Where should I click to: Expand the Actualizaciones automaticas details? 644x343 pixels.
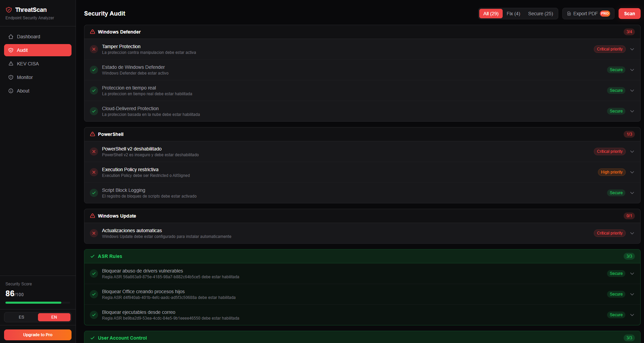[632, 233]
